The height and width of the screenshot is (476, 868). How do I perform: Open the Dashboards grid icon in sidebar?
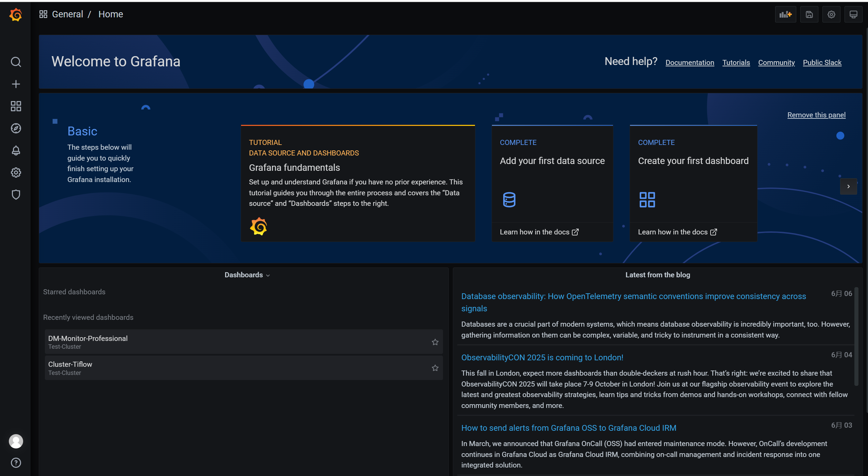click(16, 106)
